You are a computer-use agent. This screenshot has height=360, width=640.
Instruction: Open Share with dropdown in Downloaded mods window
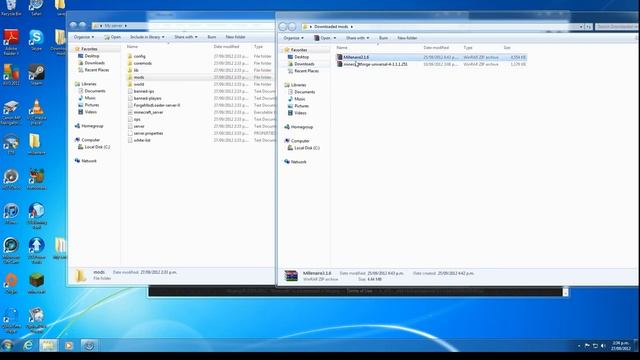pos(358,38)
